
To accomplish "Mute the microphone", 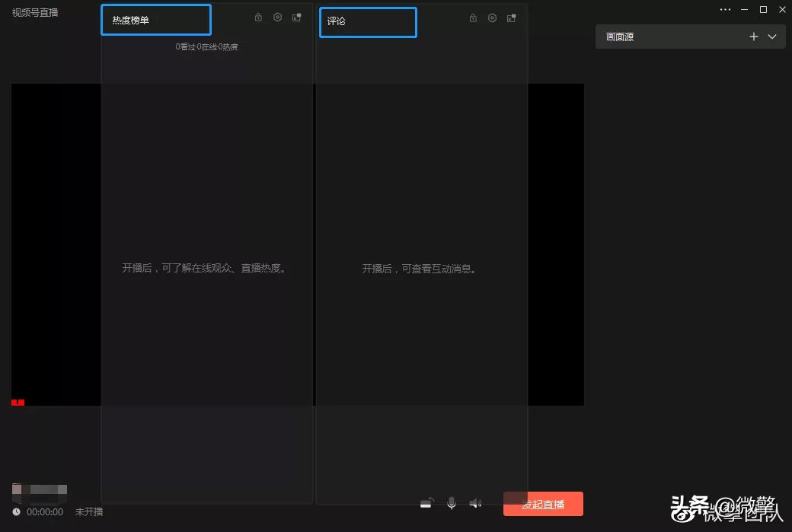I will point(451,502).
